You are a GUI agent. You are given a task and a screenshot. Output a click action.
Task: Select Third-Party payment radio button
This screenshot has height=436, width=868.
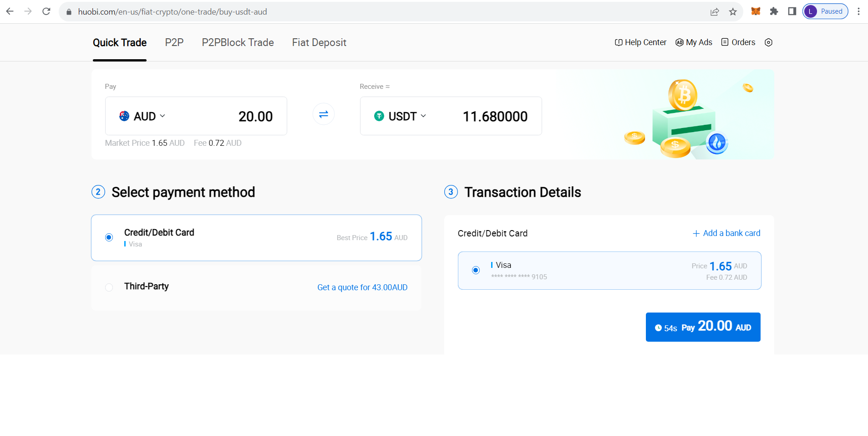tap(109, 287)
